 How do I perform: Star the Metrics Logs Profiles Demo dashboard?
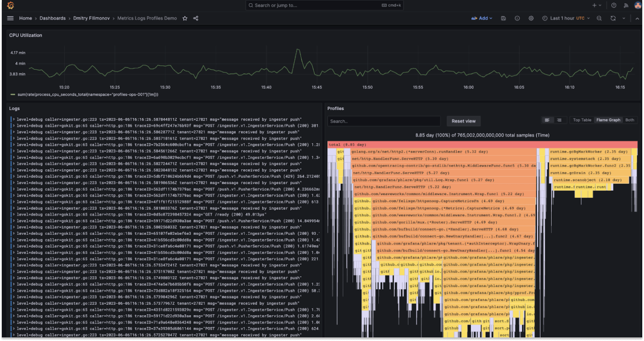click(185, 18)
